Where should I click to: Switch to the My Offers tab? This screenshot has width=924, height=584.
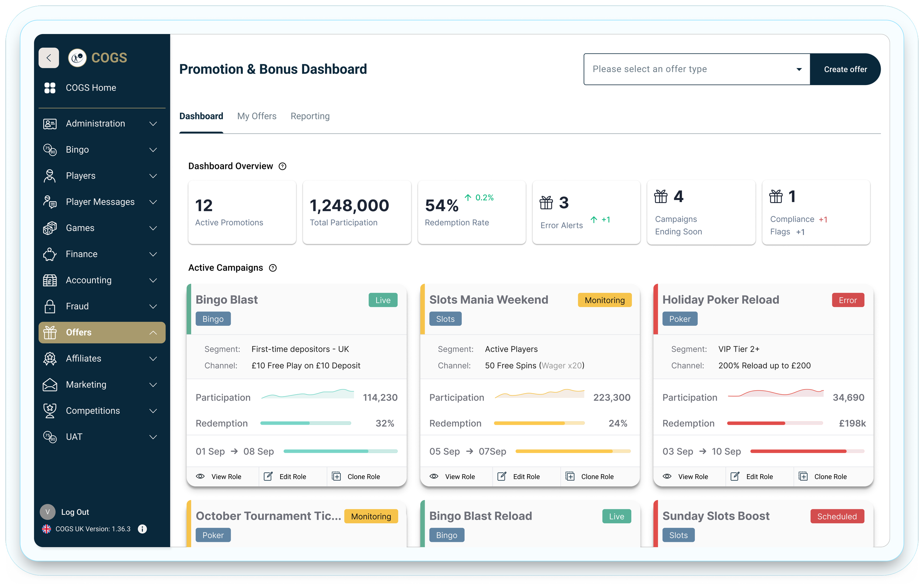point(257,116)
